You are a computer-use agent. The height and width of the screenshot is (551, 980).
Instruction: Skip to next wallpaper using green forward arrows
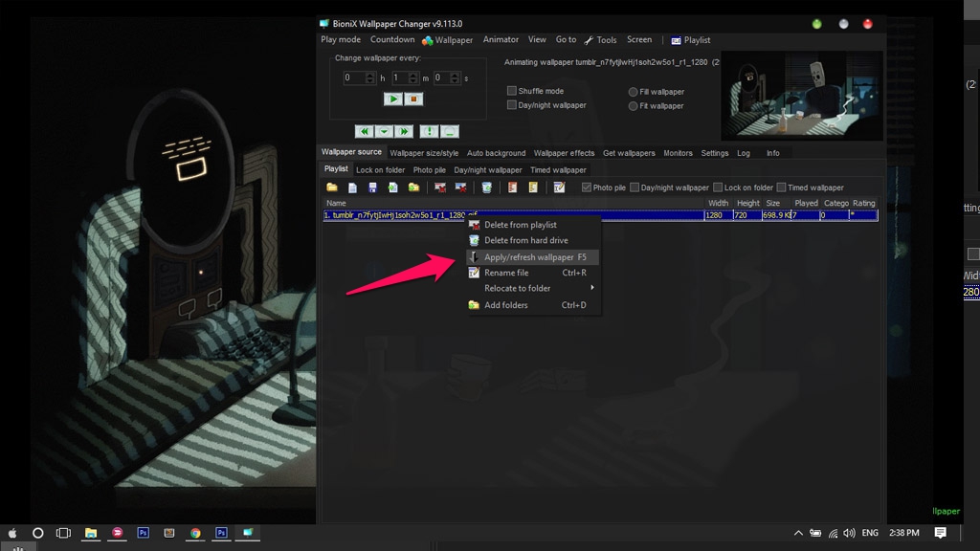click(x=404, y=131)
